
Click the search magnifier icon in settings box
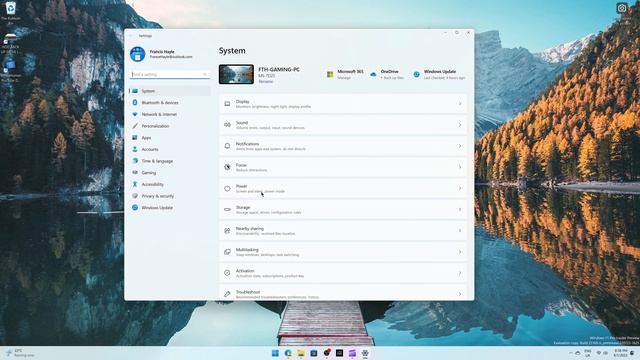click(205, 74)
